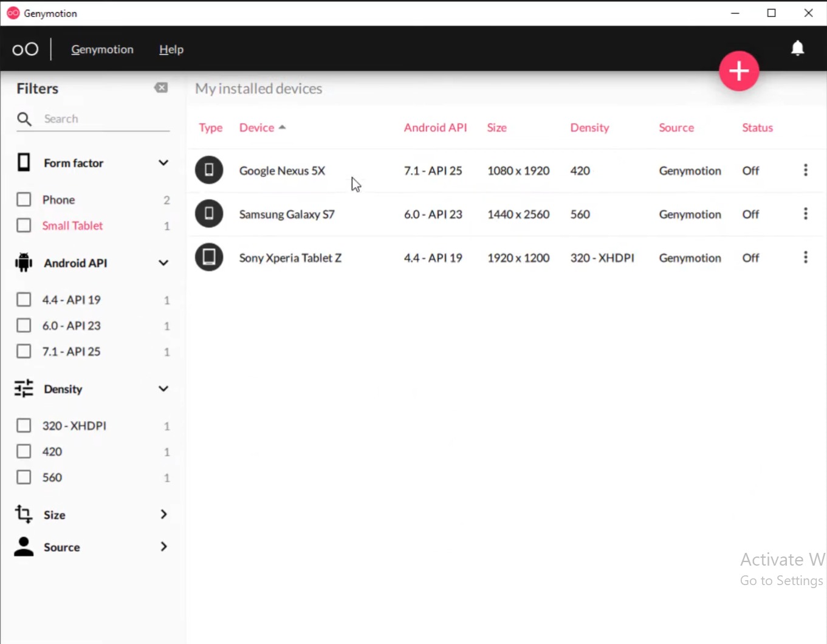Click the filter Search input field
827x644 pixels.
pos(103,118)
